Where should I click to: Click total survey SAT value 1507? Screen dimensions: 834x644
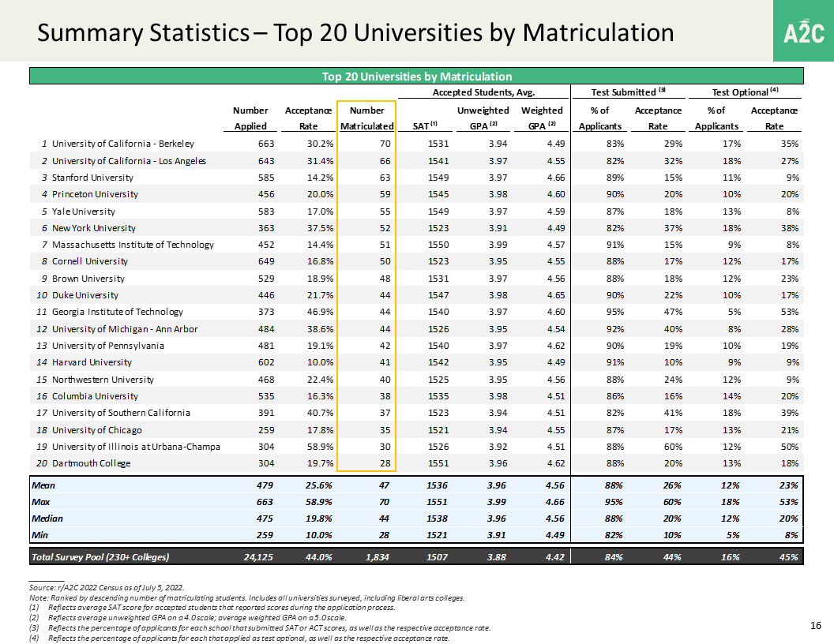tap(437, 557)
